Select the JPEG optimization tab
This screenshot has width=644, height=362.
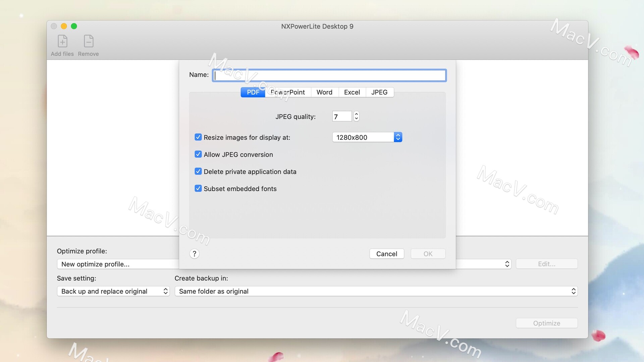(379, 92)
